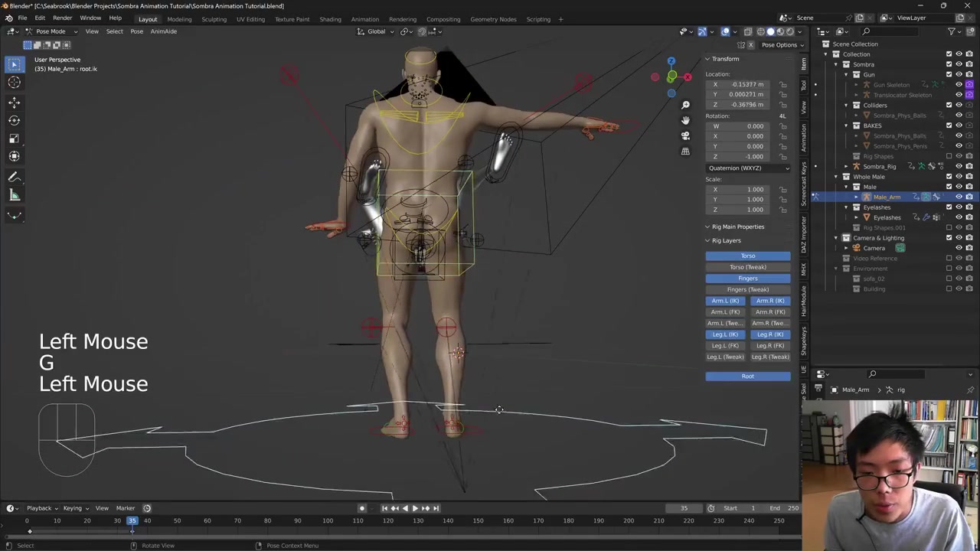Toggle visibility of the Sombra collection
Viewport: 980px width, 551px height.
click(959, 64)
